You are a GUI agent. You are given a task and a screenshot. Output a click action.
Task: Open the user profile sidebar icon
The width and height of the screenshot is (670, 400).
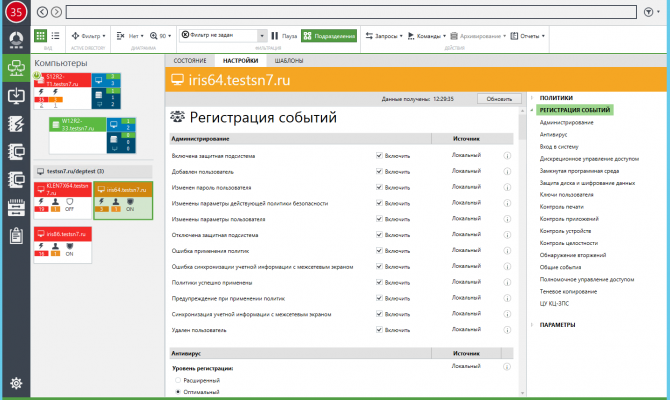coord(16,40)
